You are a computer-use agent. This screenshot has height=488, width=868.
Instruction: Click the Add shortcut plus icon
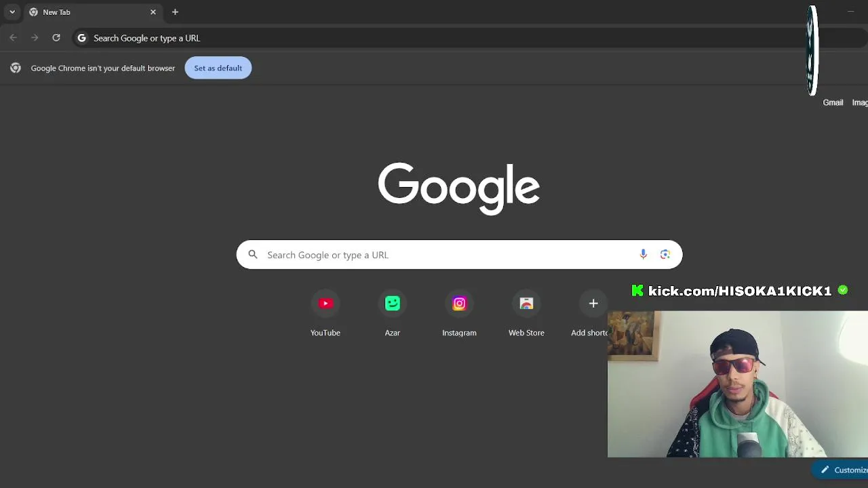[593, 304]
